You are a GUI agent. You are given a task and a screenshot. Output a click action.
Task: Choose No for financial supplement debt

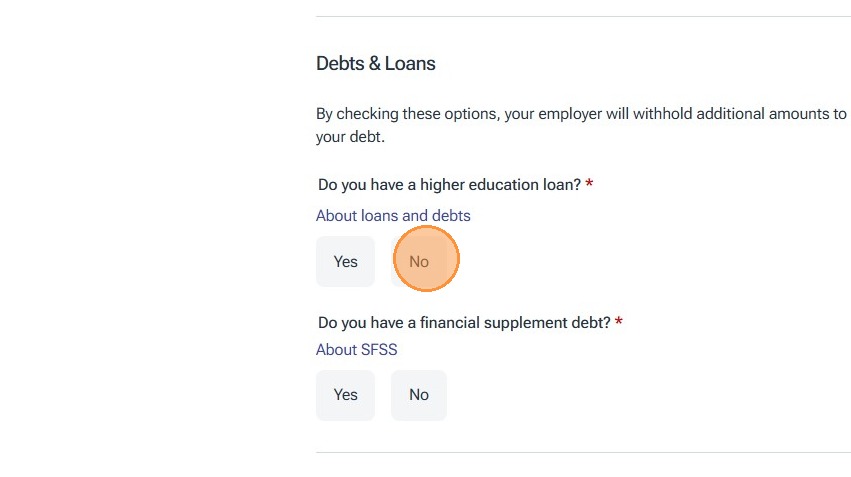tap(419, 395)
